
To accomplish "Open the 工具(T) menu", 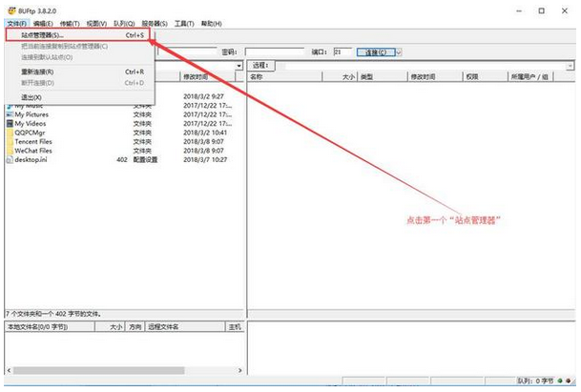I will pos(184,24).
